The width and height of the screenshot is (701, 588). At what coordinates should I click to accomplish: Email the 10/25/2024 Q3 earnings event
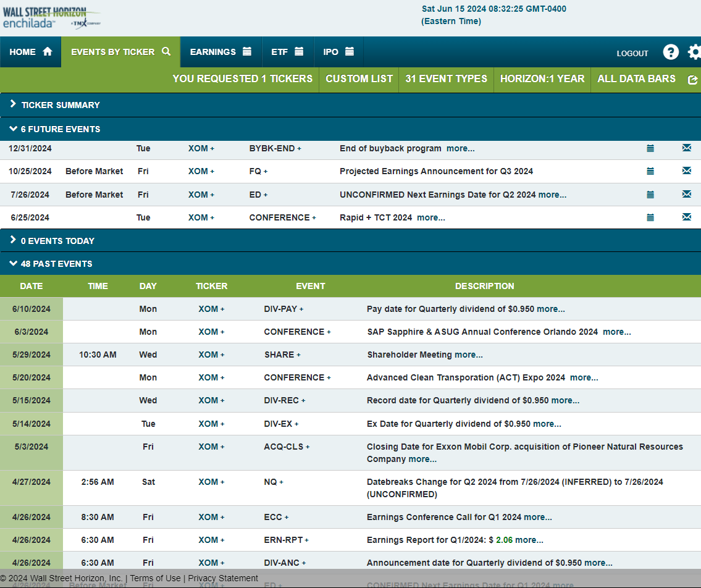(687, 171)
